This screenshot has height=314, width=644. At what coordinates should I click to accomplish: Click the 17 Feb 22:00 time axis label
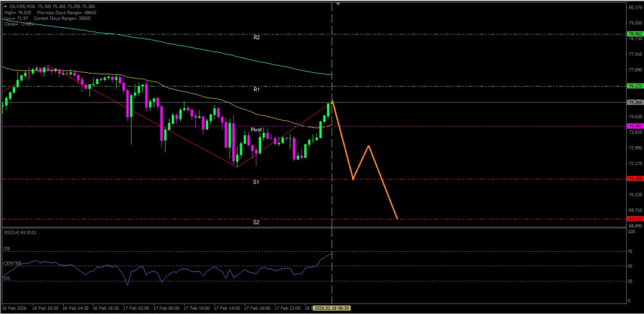288,308
